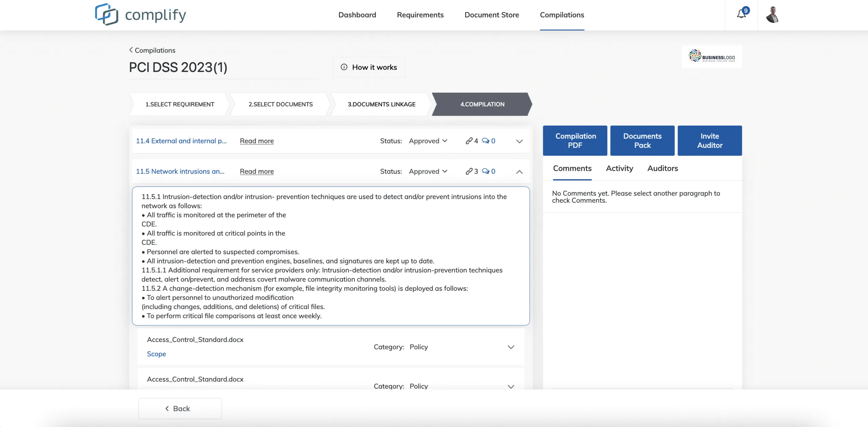
Task: Collapse requirement 11.5 details
Action: coord(519,172)
